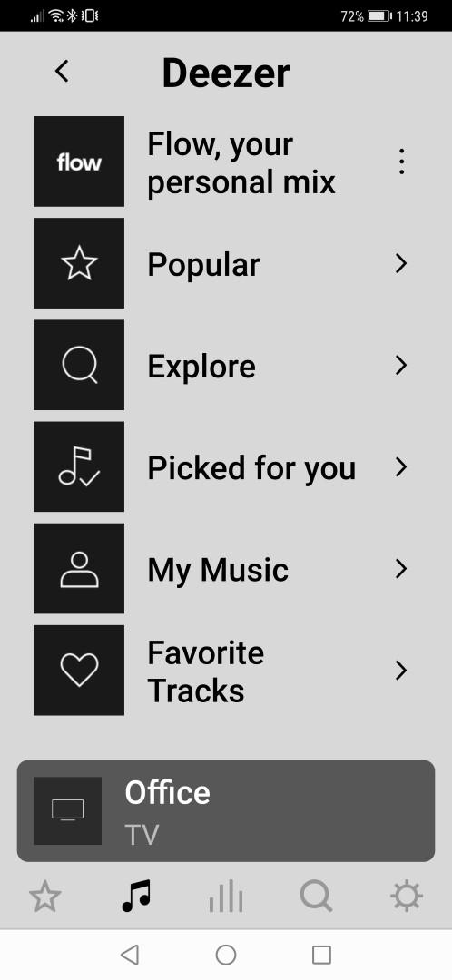Open the flow tile icon
452x980 pixels.
coord(79,162)
